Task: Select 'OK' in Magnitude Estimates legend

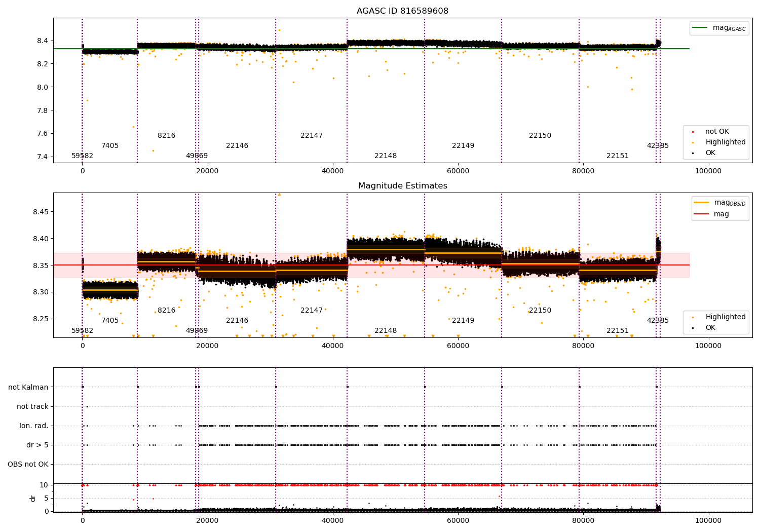Action: 710,328
